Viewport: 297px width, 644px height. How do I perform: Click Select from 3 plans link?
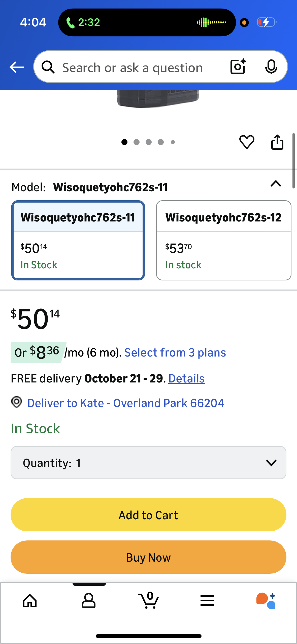(x=175, y=352)
